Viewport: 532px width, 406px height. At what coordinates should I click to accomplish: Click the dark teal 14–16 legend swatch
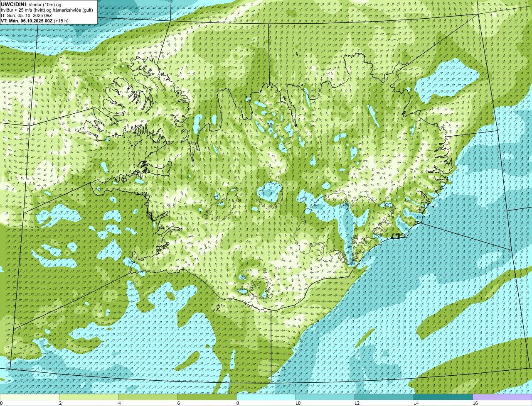(x=443, y=397)
